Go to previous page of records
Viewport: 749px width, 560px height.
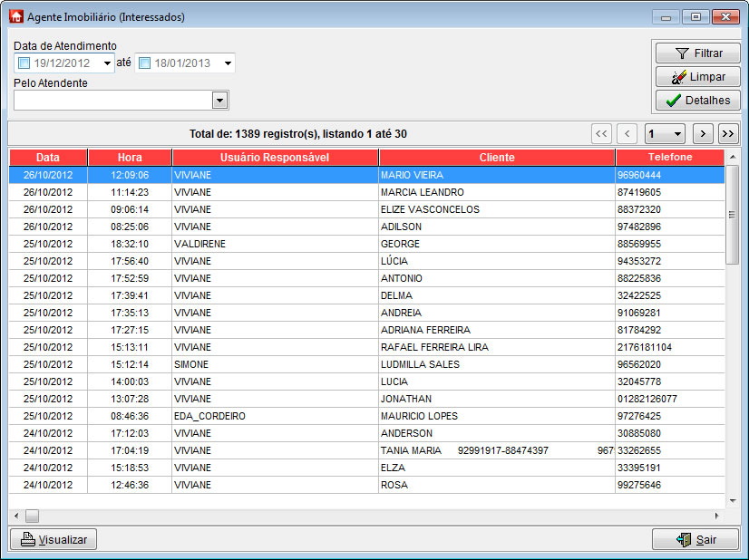(x=627, y=134)
